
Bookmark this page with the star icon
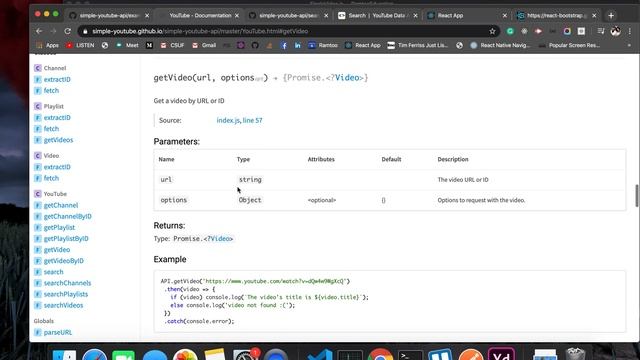[492, 31]
